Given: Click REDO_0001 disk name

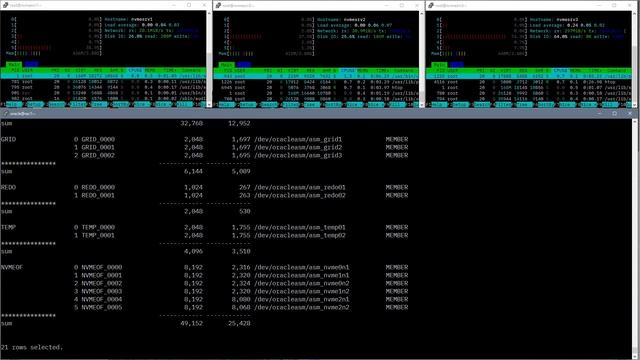Looking at the screenshot, I should tap(98, 196).
